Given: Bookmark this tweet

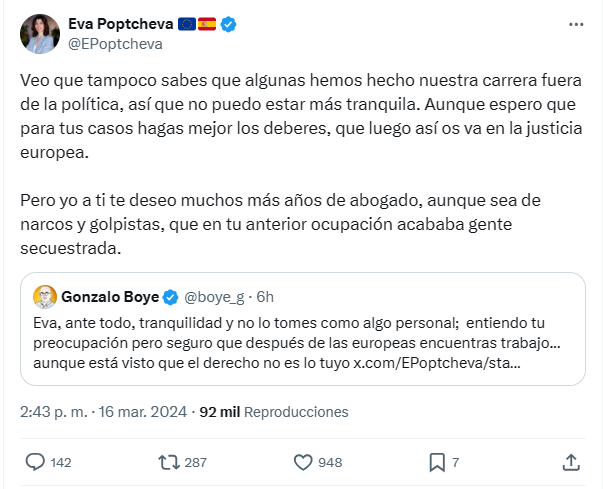Looking at the screenshot, I should [x=437, y=462].
